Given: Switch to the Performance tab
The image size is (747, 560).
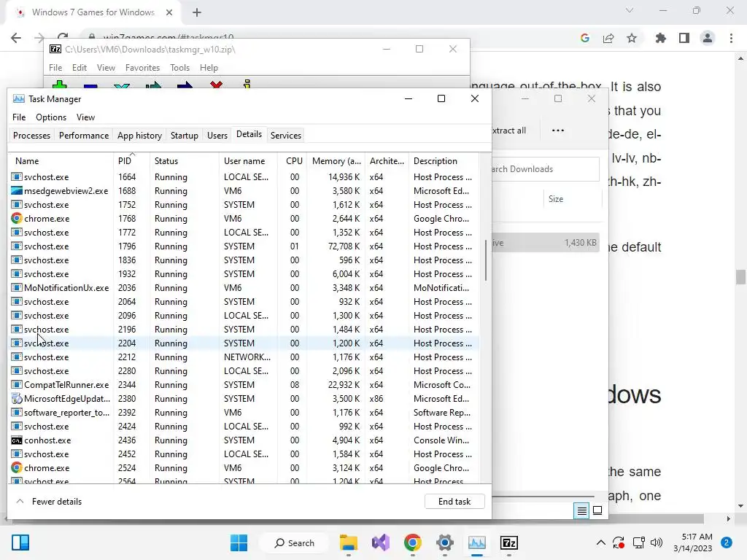Looking at the screenshot, I should 84,135.
